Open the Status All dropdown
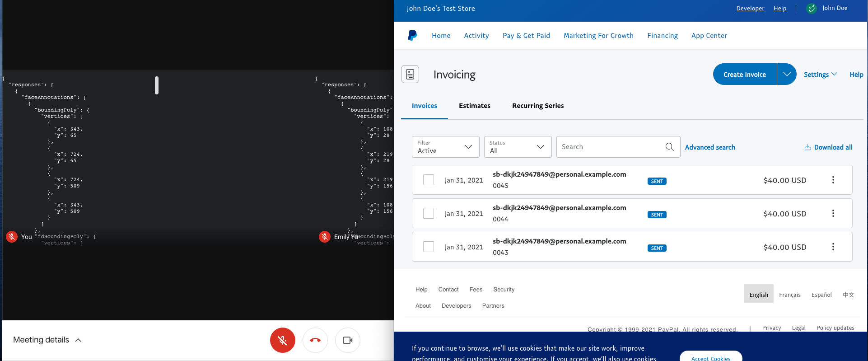 coord(518,147)
